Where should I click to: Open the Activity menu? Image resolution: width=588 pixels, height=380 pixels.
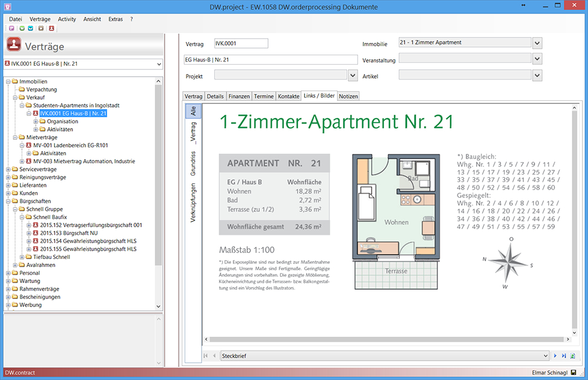67,19
